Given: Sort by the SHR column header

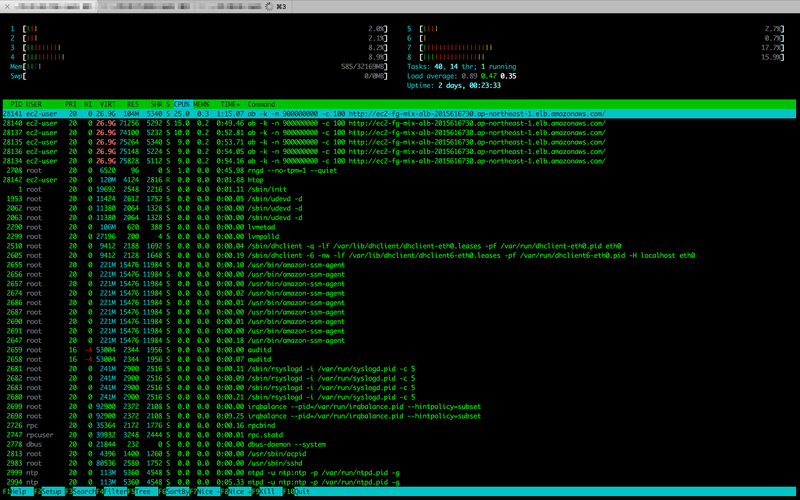Looking at the screenshot, I should [156, 104].
